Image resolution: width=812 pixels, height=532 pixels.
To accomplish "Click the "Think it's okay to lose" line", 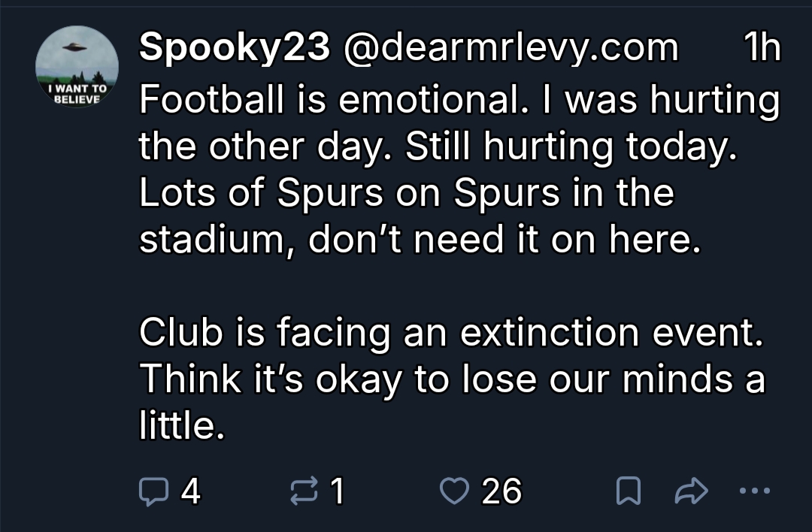I will 451,379.
